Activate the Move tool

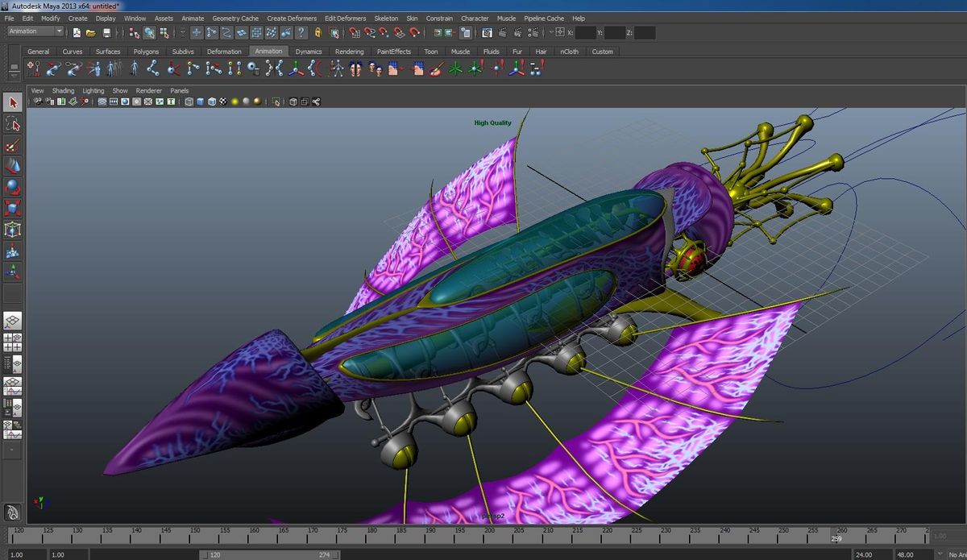pos(11,166)
